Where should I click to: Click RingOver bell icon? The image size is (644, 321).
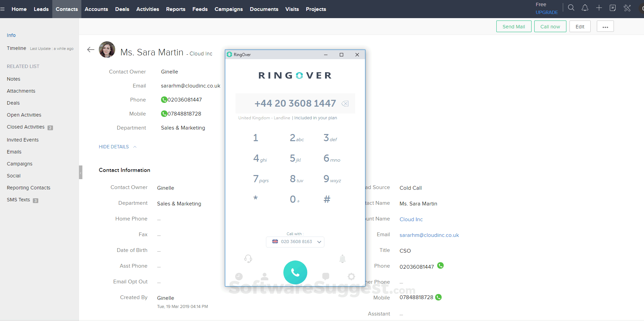click(x=343, y=259)
